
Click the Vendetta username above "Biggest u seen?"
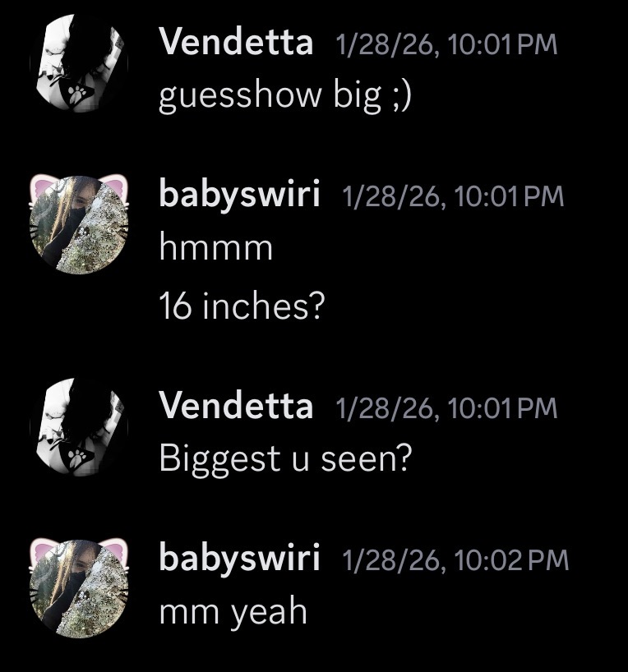[236, 406]
